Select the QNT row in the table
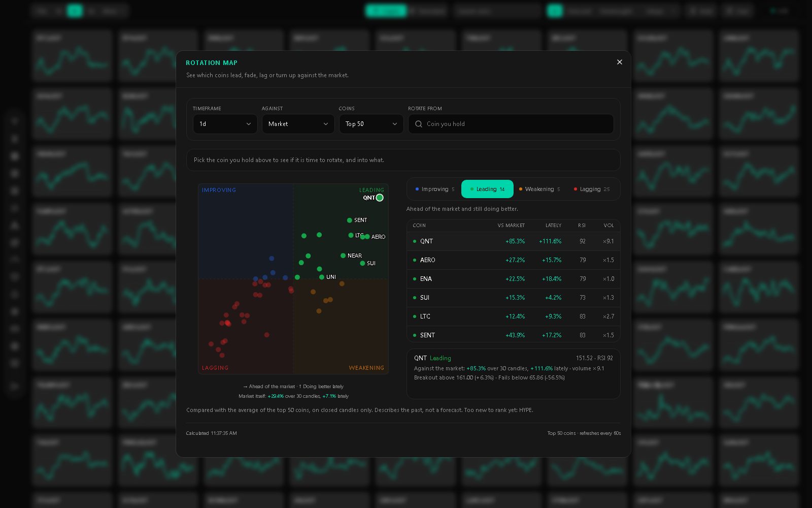 pyautogui.click(x=513, y=241)
